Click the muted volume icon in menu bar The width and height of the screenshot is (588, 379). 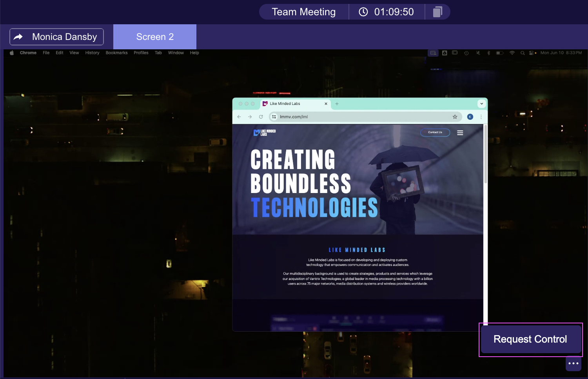478,53
